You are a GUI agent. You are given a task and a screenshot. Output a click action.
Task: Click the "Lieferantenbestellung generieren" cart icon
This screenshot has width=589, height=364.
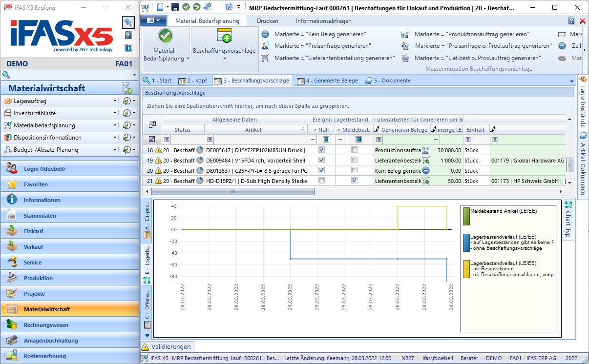click(x=265, y=58)
